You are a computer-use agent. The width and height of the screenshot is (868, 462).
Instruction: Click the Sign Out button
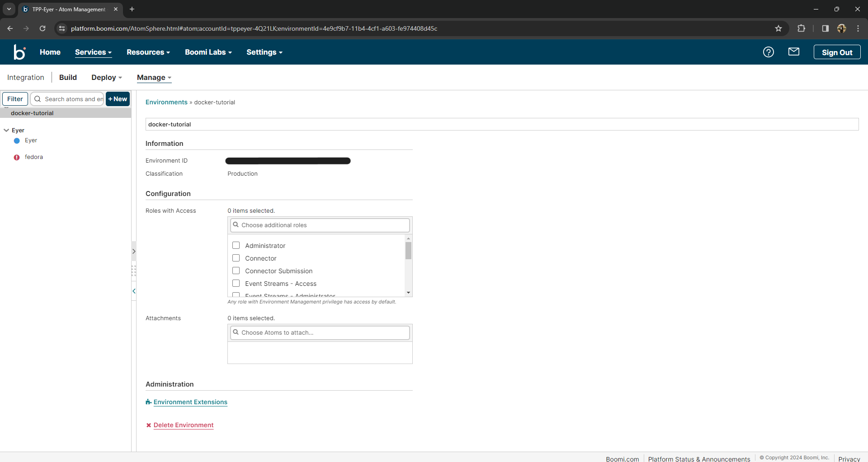pyautogui.click(x=837, y=52)
